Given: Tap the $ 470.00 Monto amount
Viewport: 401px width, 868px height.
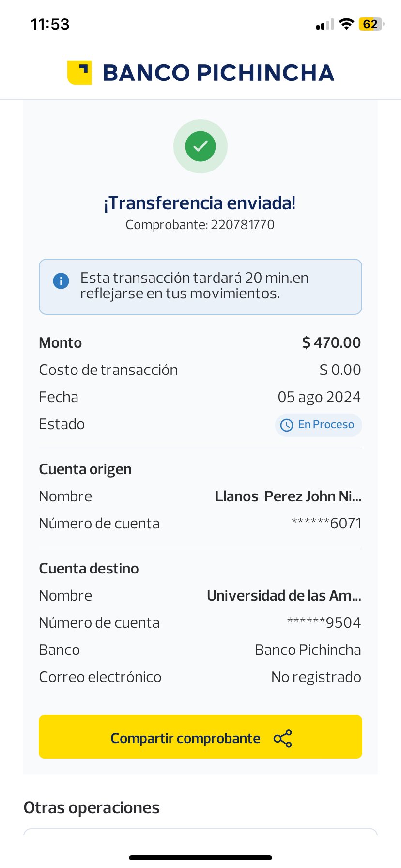Looking at the screenshot, I should [x=331, y=343].
